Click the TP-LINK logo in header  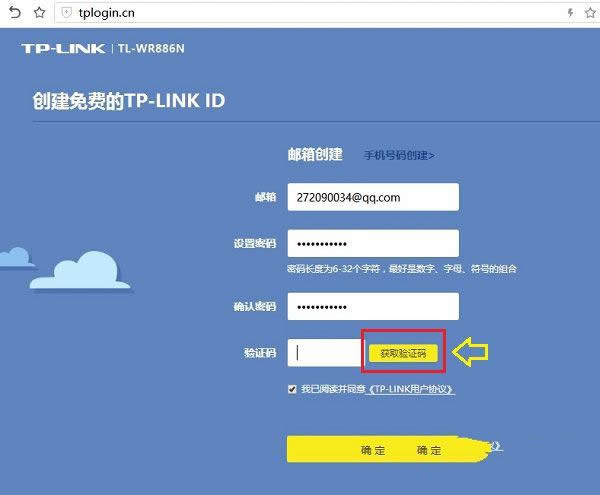63,48
